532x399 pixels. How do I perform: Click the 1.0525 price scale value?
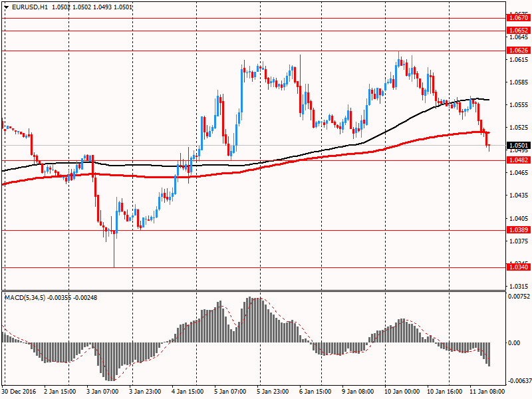[519, 127]
